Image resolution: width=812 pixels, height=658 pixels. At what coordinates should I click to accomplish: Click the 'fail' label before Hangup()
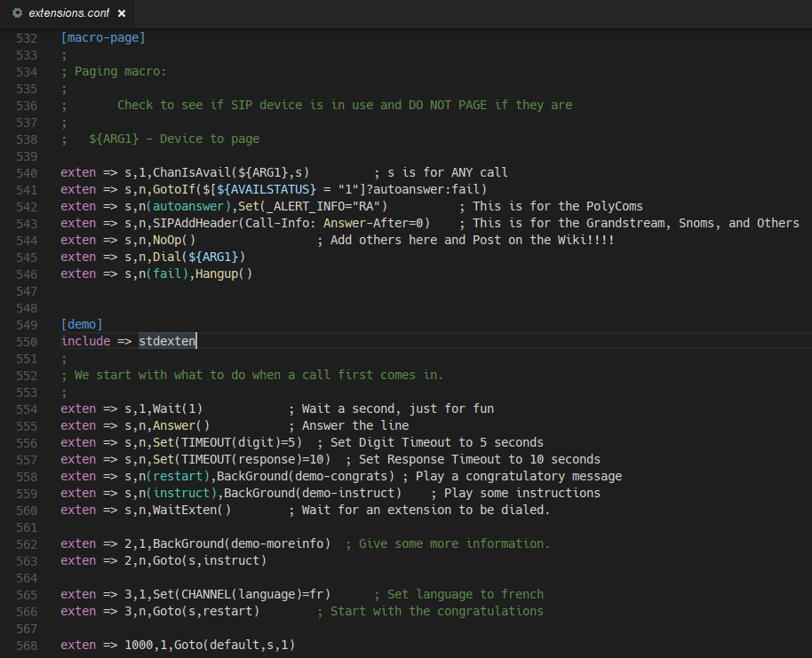(167, 274)
